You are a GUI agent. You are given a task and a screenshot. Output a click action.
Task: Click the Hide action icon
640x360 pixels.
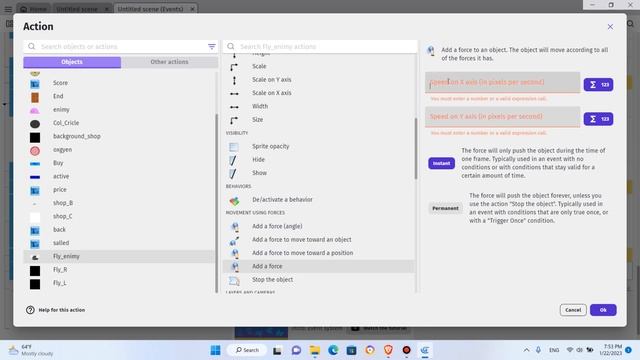(x=233, y=160)
